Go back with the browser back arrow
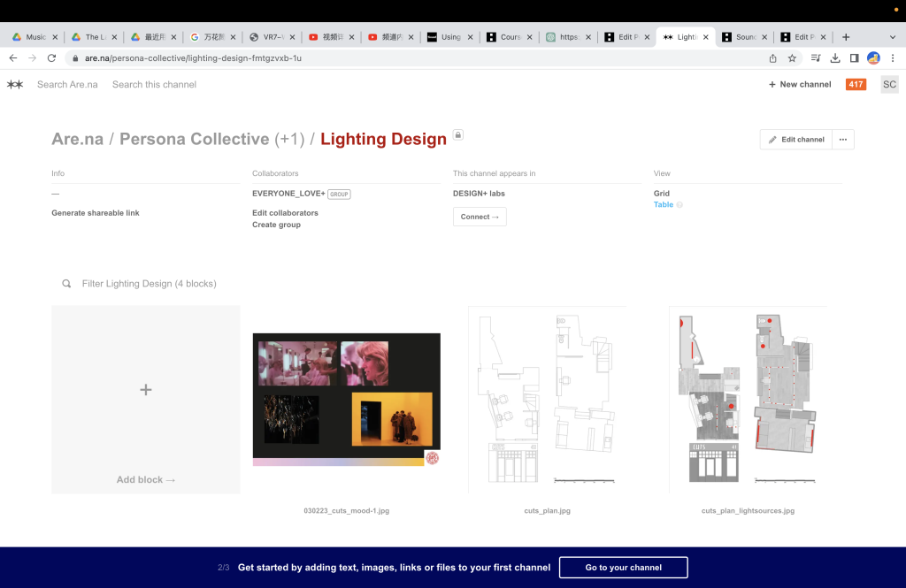The height and width of the screenshot is (588, 906). [x=12, y=57]
